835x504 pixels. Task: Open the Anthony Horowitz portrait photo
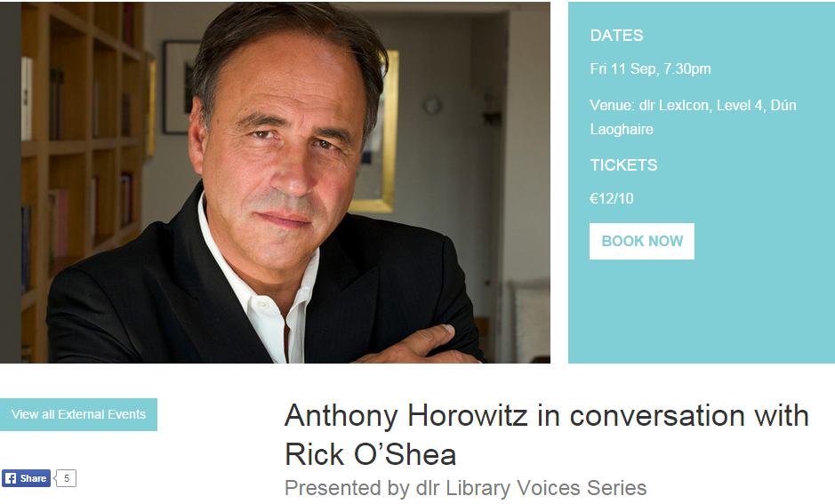tap(275, 182)
